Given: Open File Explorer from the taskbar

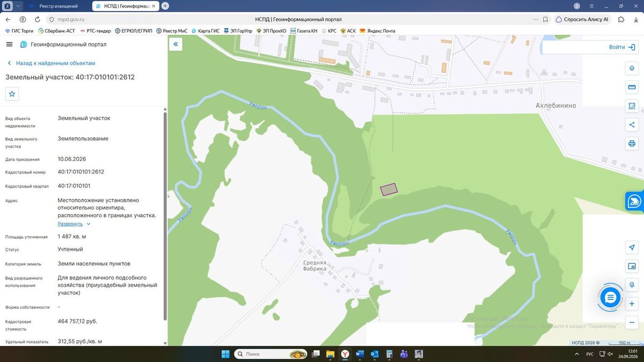Looking at the screenshot, I should click(x=331, y=354).
